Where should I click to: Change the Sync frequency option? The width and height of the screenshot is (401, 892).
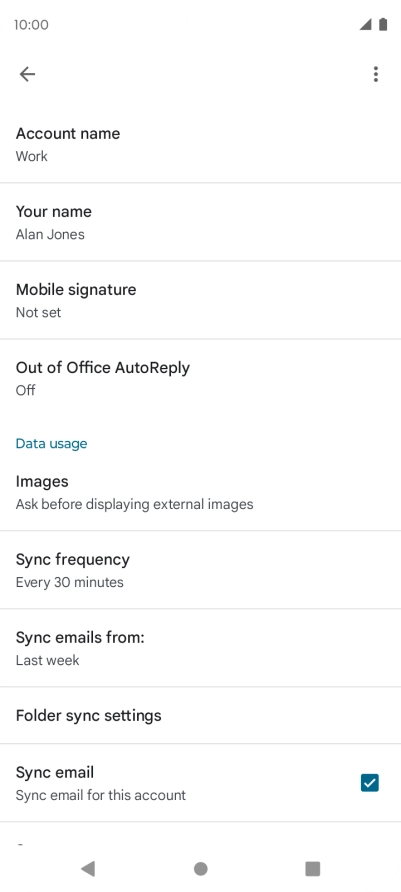(200, 570)
